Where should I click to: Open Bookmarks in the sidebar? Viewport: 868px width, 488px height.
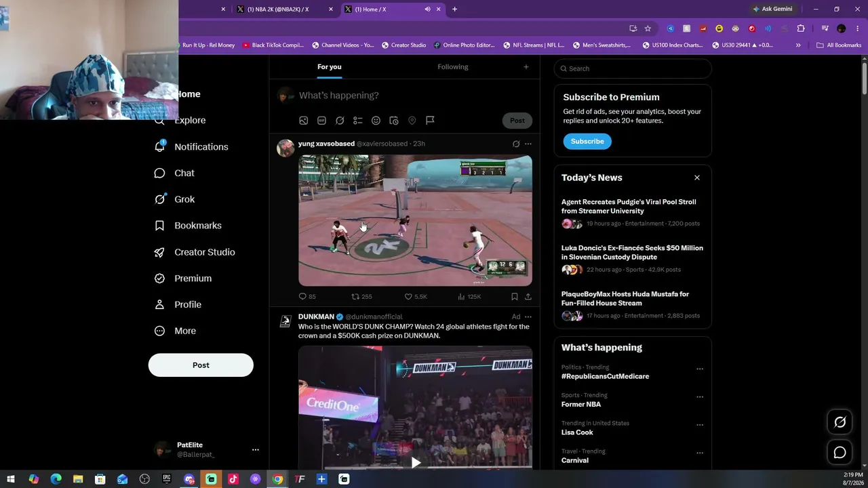pyautogui.click(x=188, y=226)
